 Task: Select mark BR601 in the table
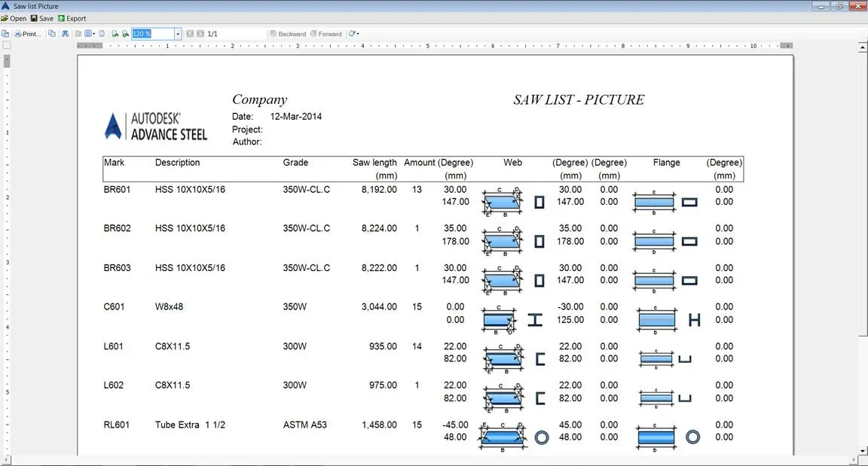117,190
